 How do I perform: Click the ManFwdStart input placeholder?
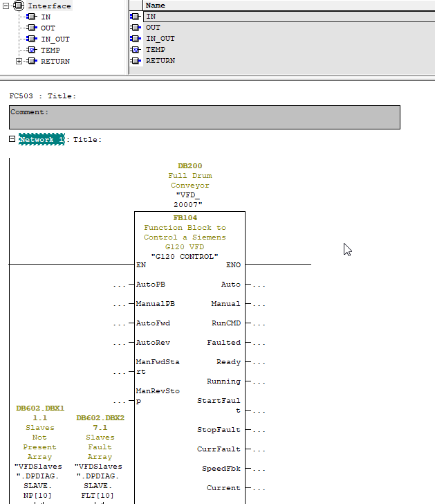(x=119, y=372)
